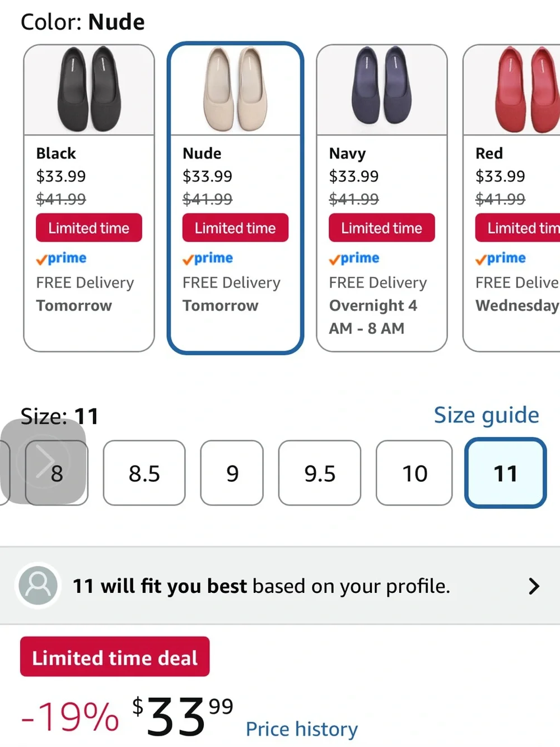Tap Limited time badge on Black card
The width and height of the screenshot is (560, 747).
tap(89, 228)
